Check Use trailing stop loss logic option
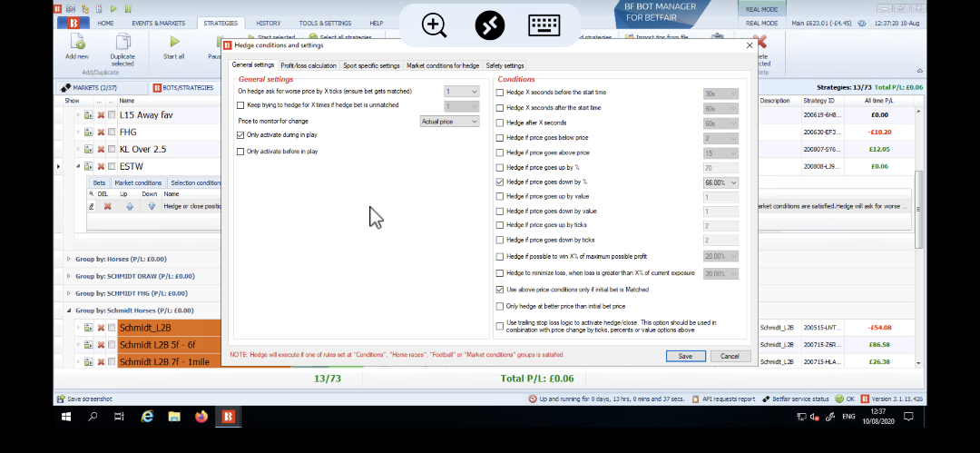Image resolution: width=980 pixels, height=453 pixels. 499,326
